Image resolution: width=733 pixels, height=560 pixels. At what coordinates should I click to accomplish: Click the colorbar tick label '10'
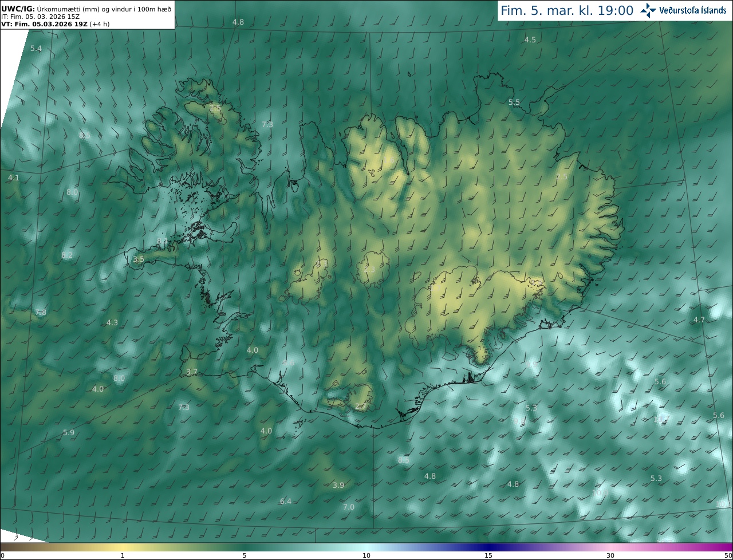pos(366,555)
